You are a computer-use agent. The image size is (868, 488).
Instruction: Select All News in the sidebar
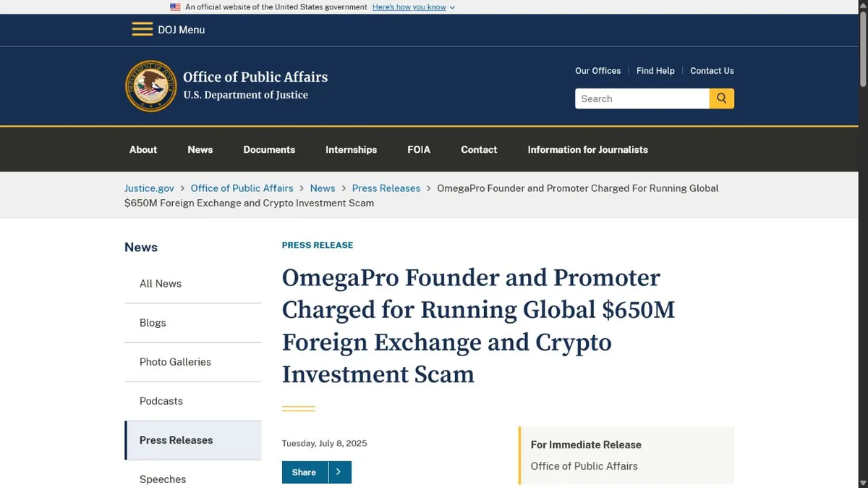(x=193, y=284)
